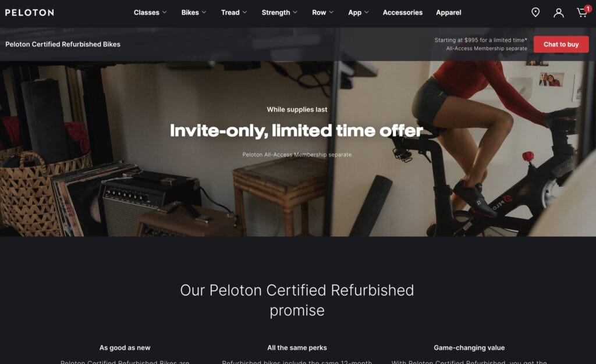
Task: Open the store location pin icon
Action: (x=535, y=13)
